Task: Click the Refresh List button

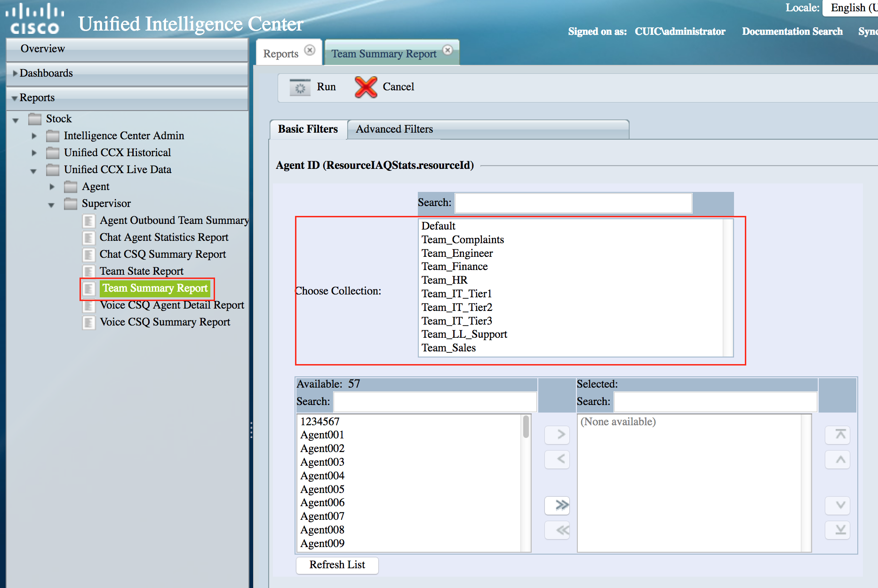Action: [x=337, y=565]
